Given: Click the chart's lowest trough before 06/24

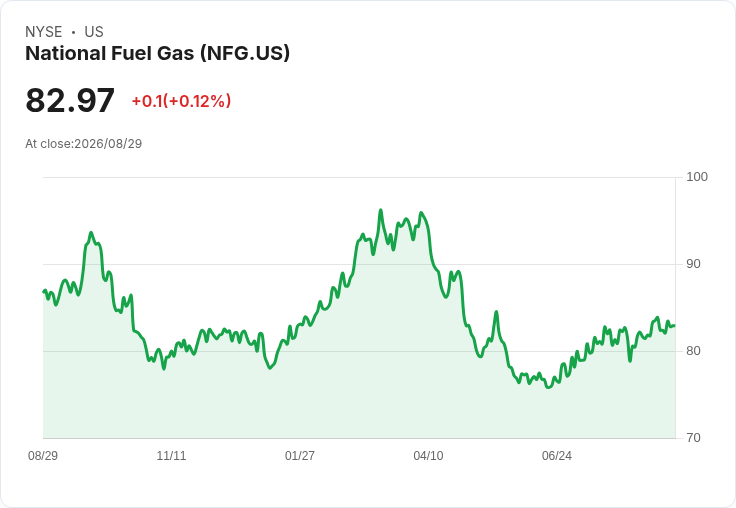Looking at the screenshot, I should 548,387.
